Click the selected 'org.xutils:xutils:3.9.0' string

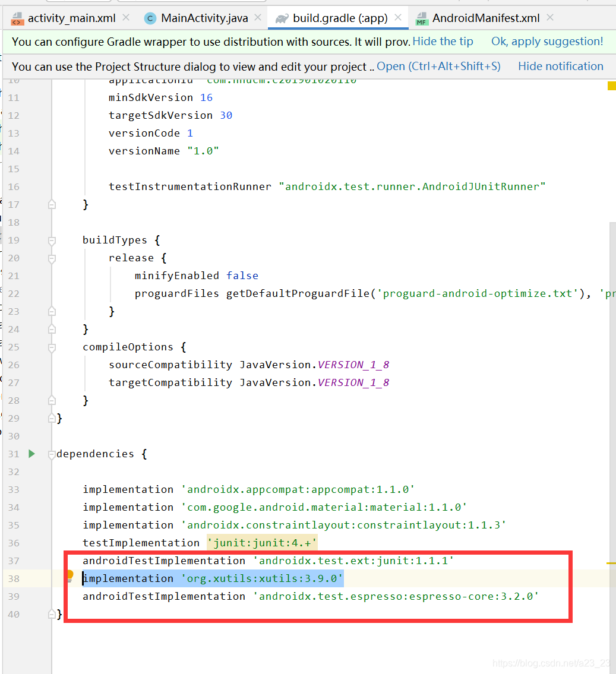pos(262,578)
